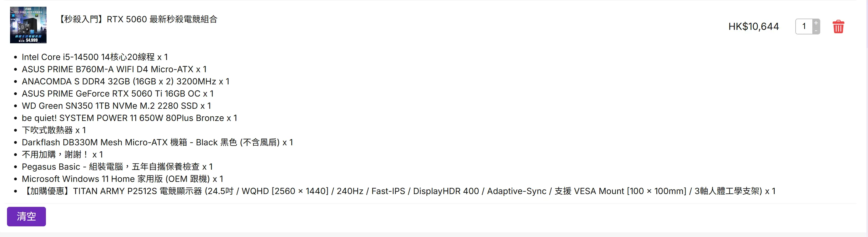Increase quantity with the plus stepper
Viewport: 868px width, 237px height.
[816, 23]
